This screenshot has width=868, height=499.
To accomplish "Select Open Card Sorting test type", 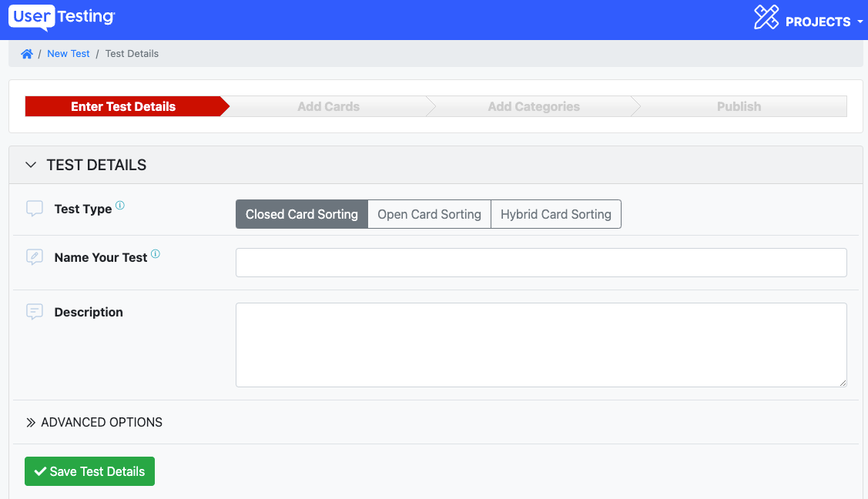I will pos(429,213).
